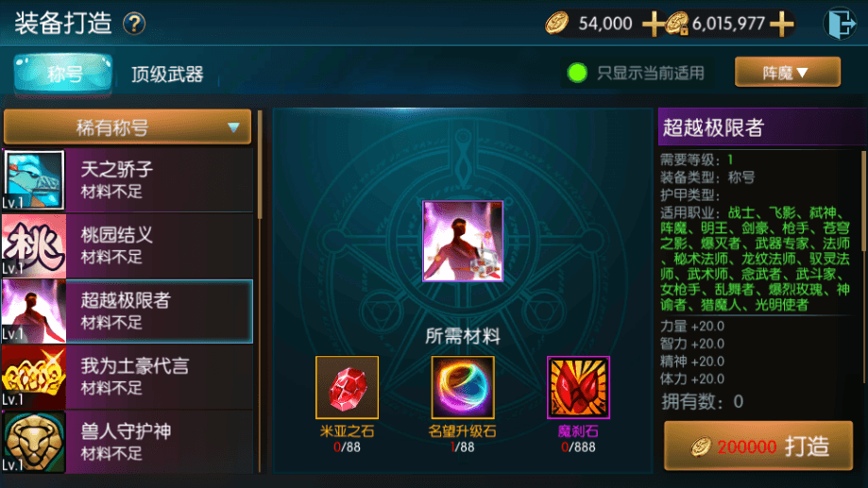Add bound coins with plus icon

coord(781,24)
